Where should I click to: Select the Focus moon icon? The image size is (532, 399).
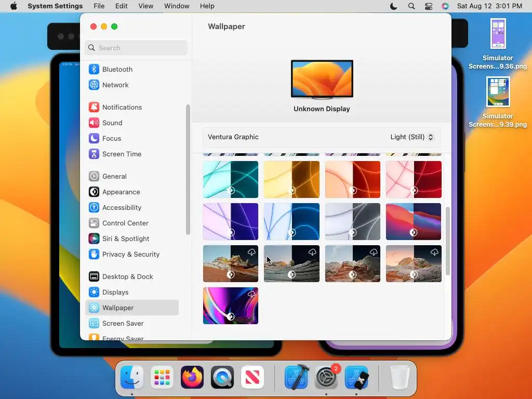tap(94, 138)
